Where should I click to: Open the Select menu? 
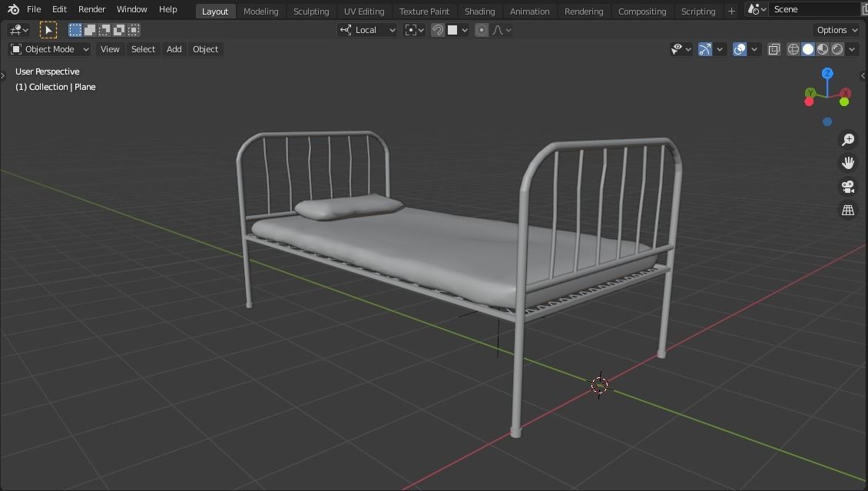click(143, 49)
